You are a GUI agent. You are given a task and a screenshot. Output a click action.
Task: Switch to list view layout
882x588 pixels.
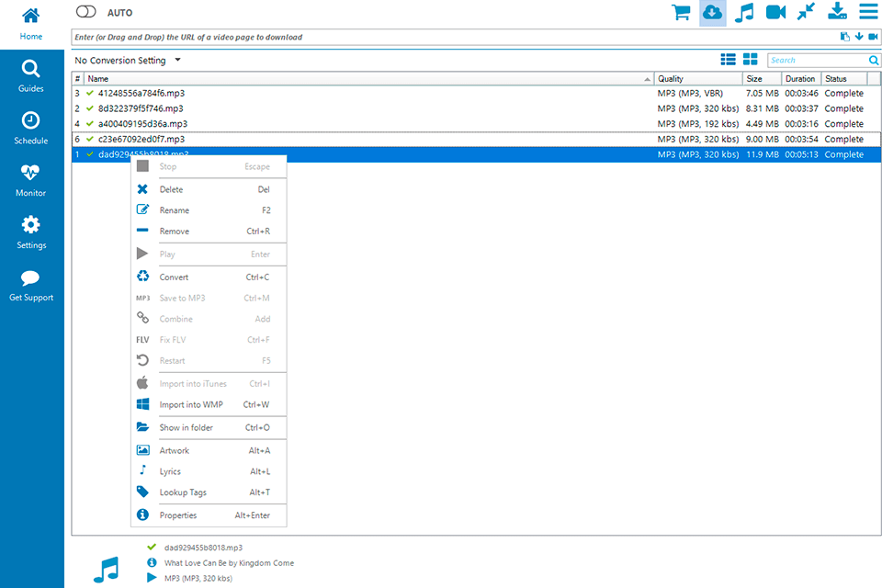pos(728,60)
